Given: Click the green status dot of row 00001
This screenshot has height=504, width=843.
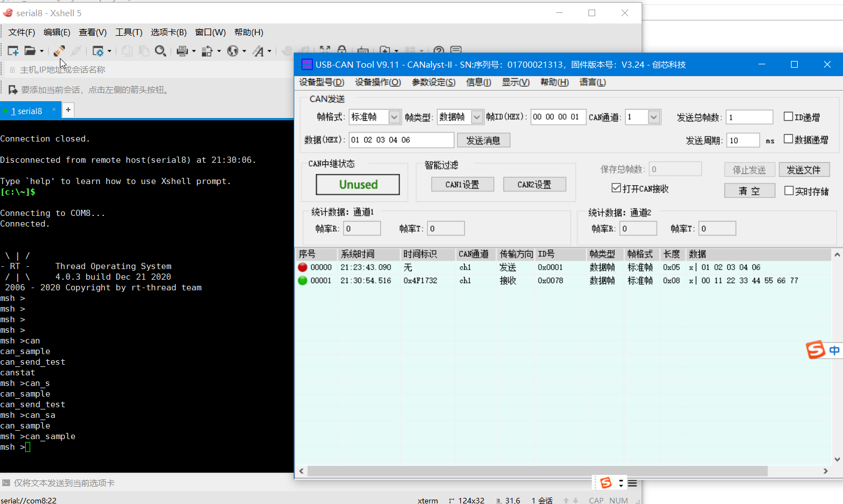Looking at the screenshot, I should coord(303,281).
